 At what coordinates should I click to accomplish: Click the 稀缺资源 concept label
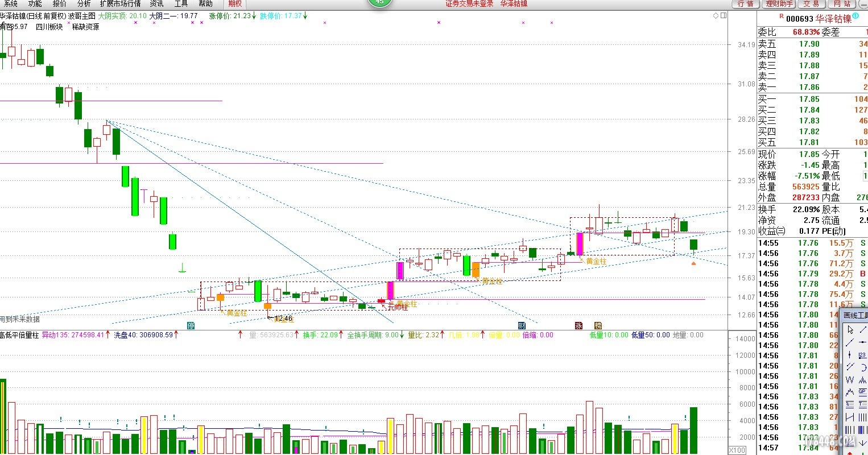tap(86, 27)
